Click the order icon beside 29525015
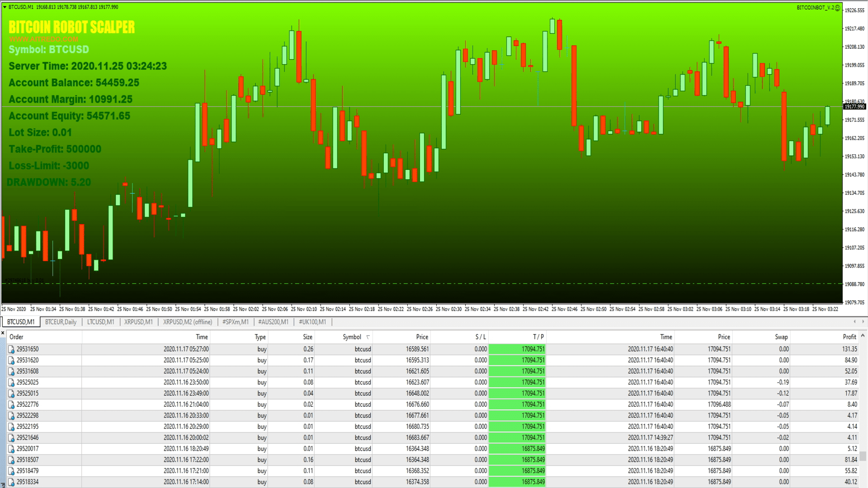The width and height of the screenshot is (868, 488). pos(11,394)
